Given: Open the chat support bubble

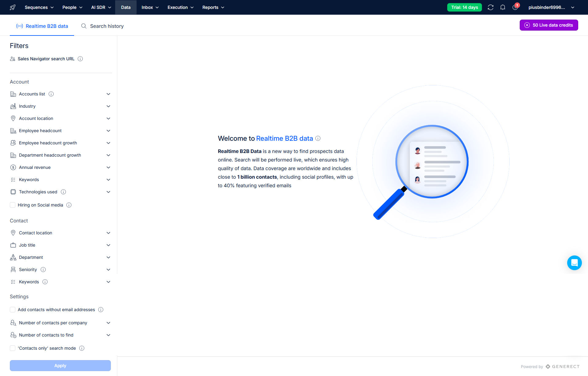Looking at the screenshot, I should click(x=574, y=263).
